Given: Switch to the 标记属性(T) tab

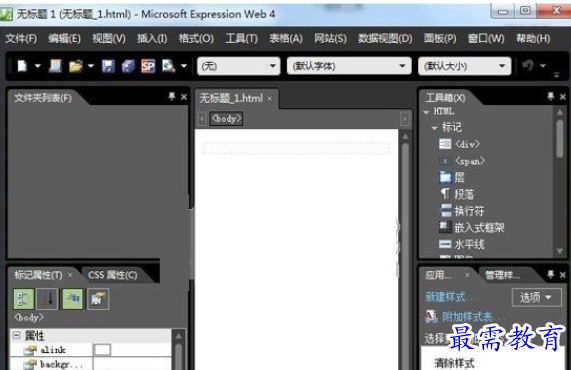Looking at the screenshot, I should pos(38,275).
